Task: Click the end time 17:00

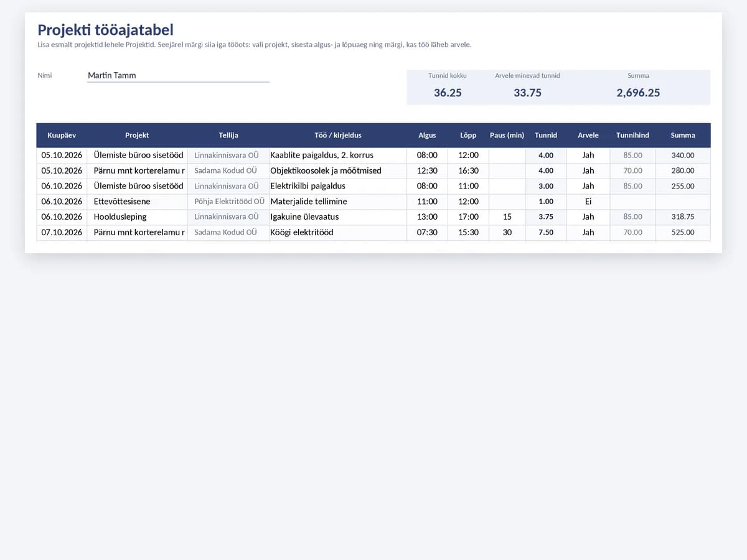Action: 468,217
